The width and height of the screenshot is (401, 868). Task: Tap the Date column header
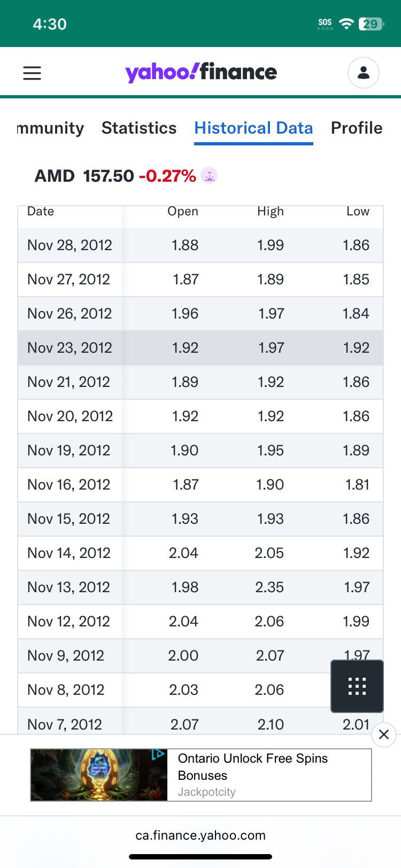coord(41,212)
